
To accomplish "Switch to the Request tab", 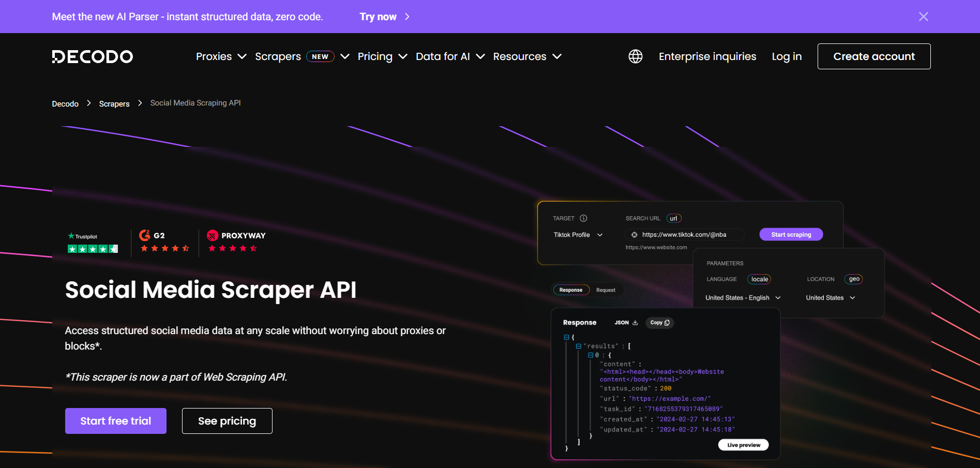I will (x=606, y=290).
